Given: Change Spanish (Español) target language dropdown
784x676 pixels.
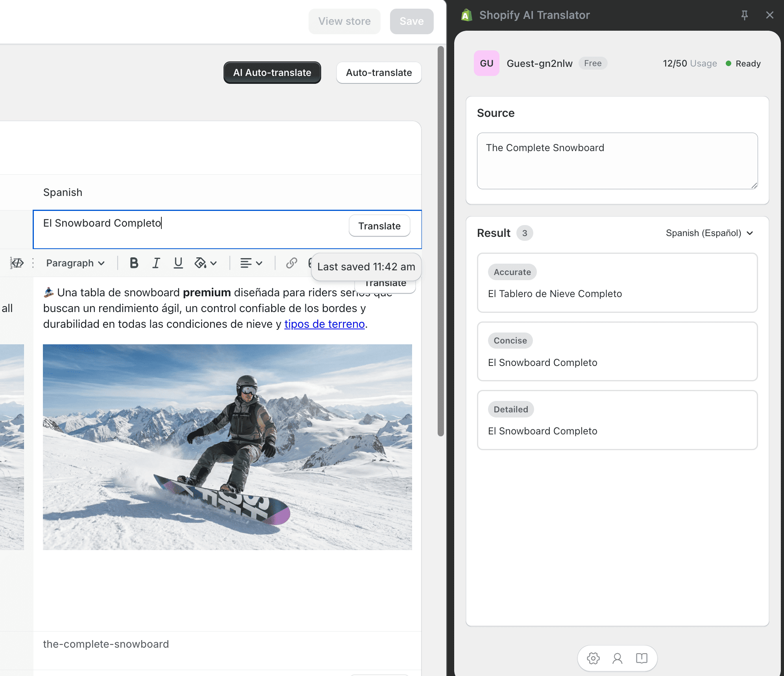Looking at the screenshot, I should 709,233.
